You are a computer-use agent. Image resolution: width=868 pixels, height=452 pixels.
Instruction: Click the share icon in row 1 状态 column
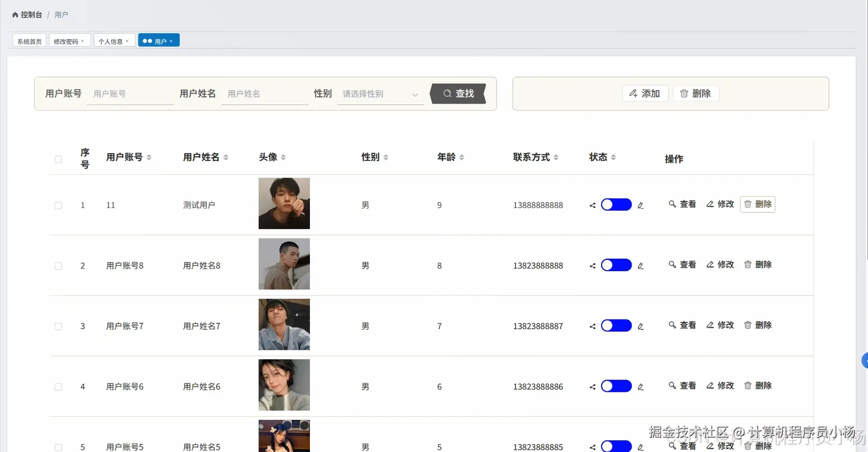[x=592, y=205]
